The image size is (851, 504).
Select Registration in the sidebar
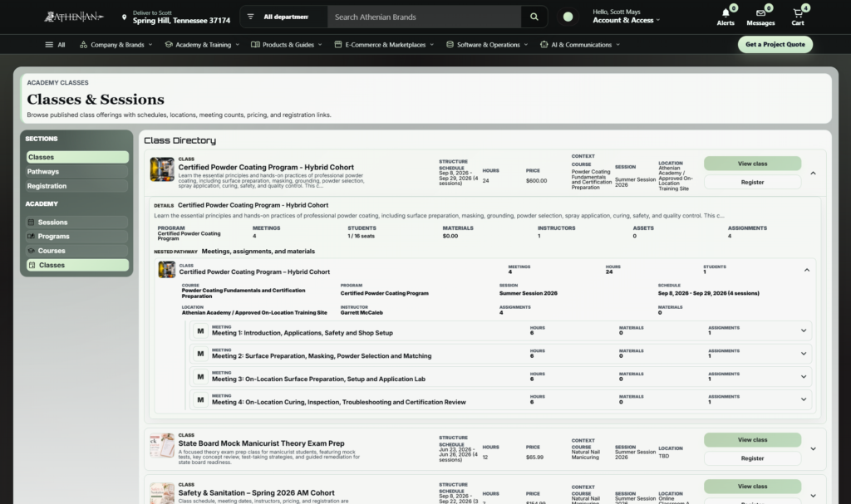click(x=77, y=185)
